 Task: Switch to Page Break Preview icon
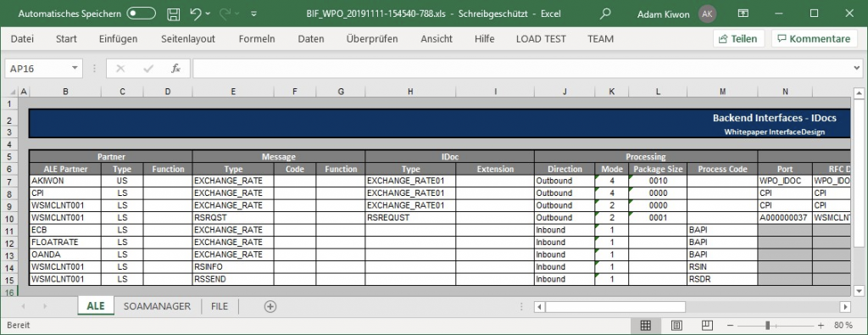pyautogui.click(x=707, y=325)
